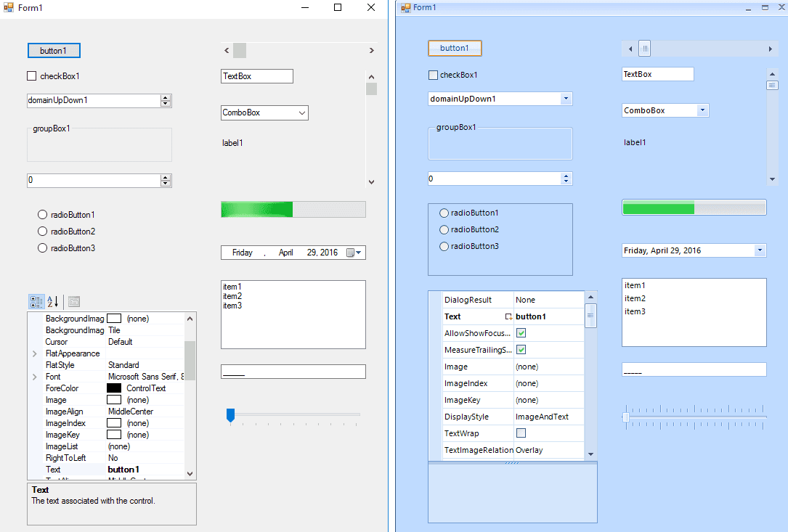Expand the Font property in left grid
Viewport: 788px width, 532px height.
tap(35, 377)
